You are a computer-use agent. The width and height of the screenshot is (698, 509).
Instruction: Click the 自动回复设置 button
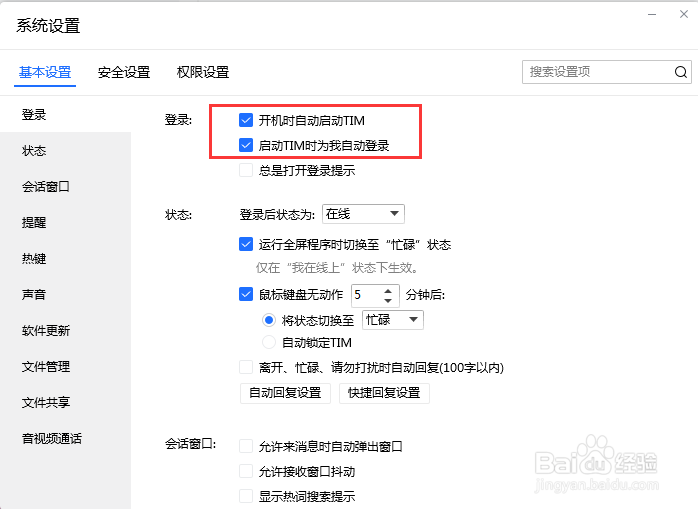285,393
